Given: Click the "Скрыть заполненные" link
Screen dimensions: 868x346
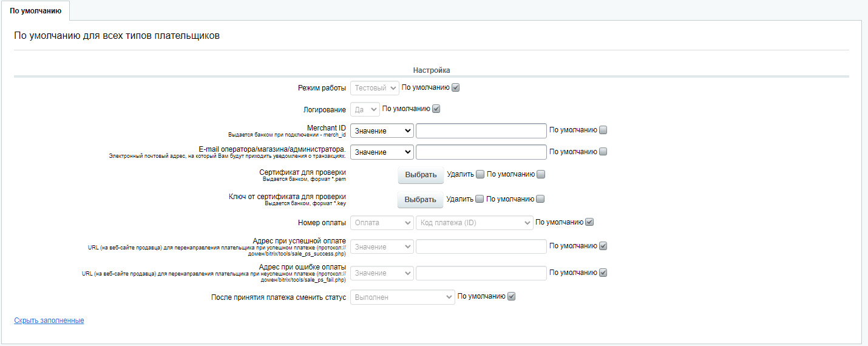Looking at the screenshot, I should pos(49,321).
